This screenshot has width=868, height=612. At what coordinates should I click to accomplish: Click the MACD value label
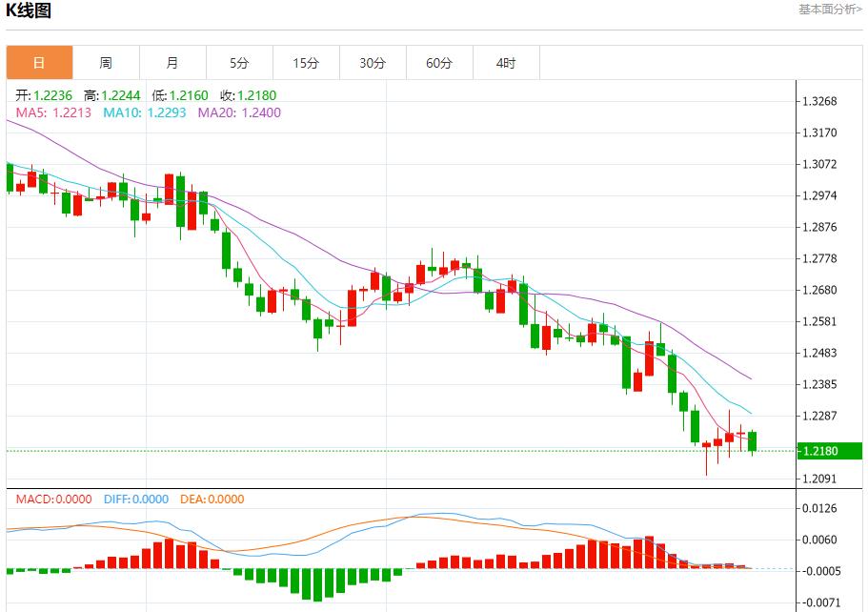[x=53, y=499]
